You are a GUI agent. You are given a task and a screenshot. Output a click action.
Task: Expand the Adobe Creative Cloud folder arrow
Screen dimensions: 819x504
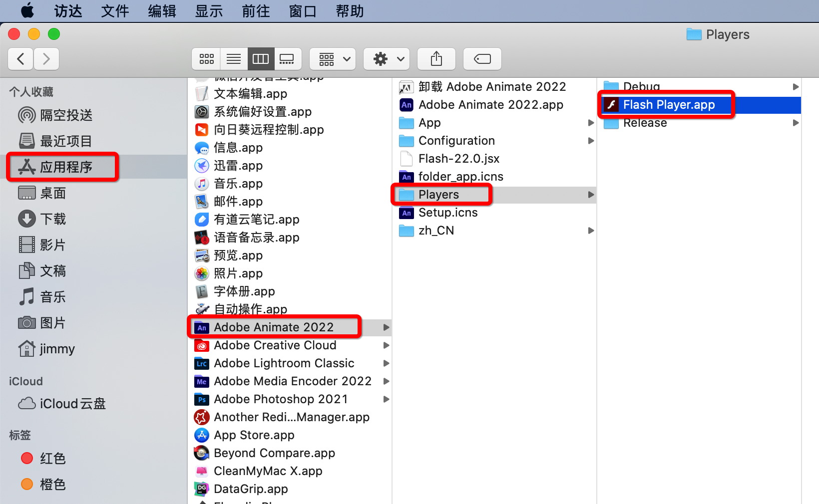(386, 345)
